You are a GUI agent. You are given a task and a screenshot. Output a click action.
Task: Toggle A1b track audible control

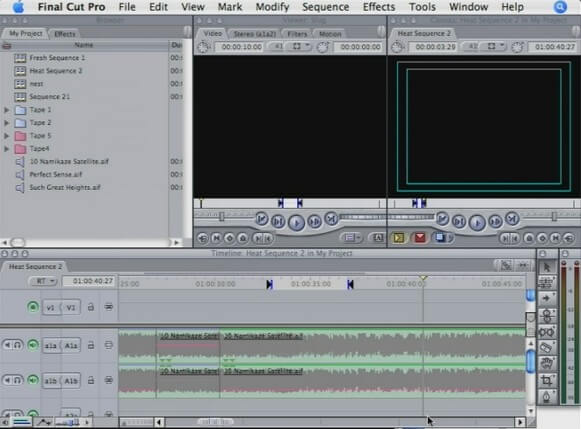tap(33, 380)
